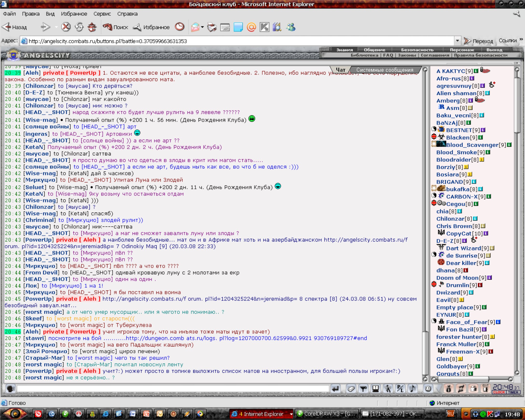525x420 pixels.
Task: Open the FAQ link
Action: coord(388,55)
